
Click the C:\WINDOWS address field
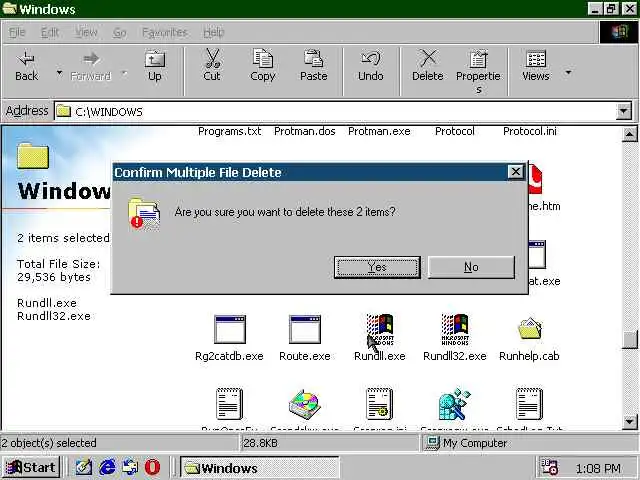click(x=335, y=111)
